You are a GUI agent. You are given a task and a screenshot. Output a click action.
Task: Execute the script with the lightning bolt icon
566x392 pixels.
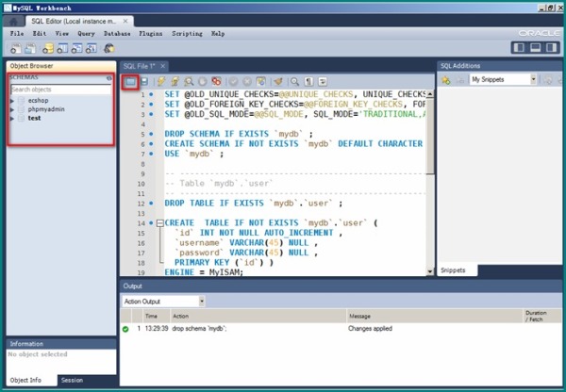161,82
